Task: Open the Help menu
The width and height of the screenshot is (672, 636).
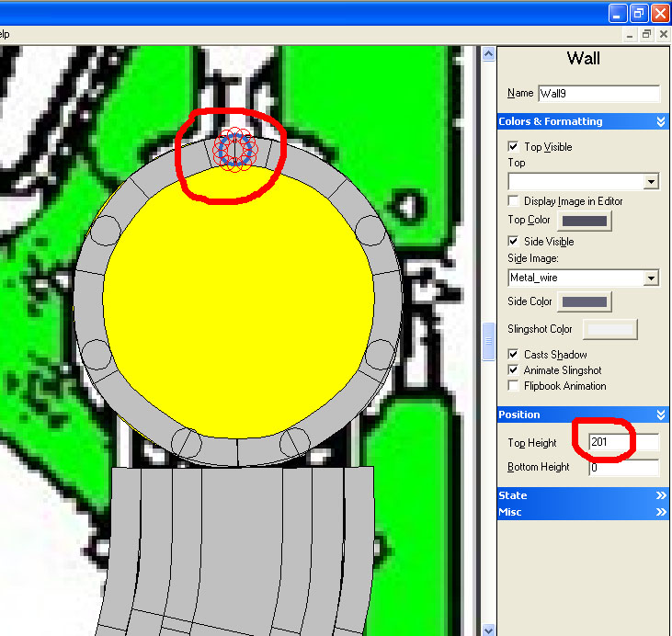Action: click(x=4, y=34)
